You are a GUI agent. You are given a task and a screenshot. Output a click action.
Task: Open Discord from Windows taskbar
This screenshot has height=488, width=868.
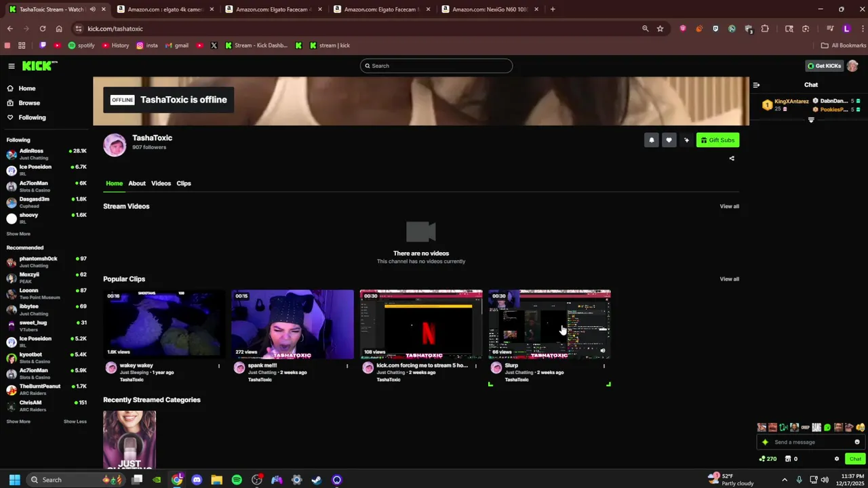[x=197, y=480]
